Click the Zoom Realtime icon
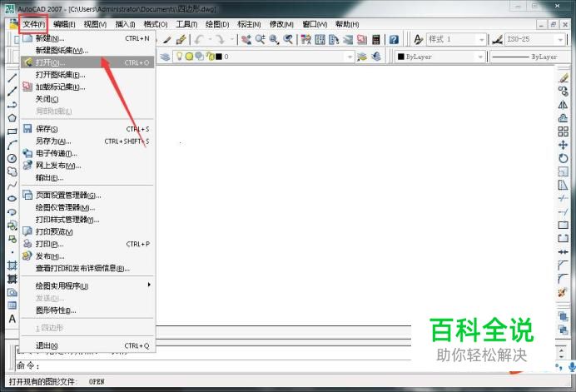The width and height of the screenshot is (576, 392). pos(260,39)
